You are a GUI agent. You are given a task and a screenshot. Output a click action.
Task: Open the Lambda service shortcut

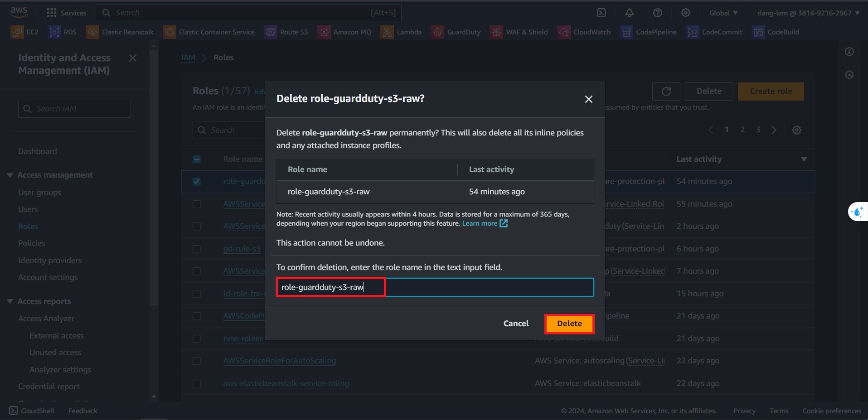(401, 32)
